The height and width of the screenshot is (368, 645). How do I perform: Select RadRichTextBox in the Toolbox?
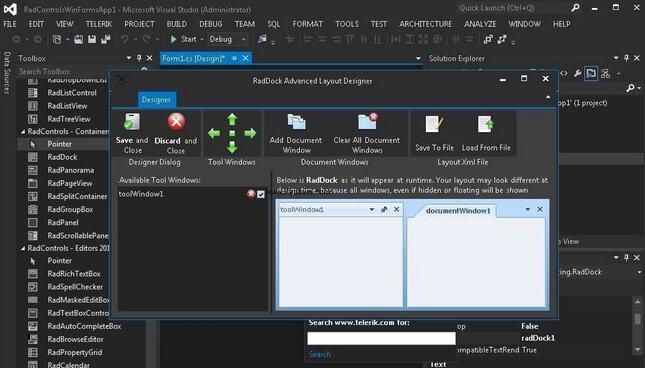click(73, 274)
